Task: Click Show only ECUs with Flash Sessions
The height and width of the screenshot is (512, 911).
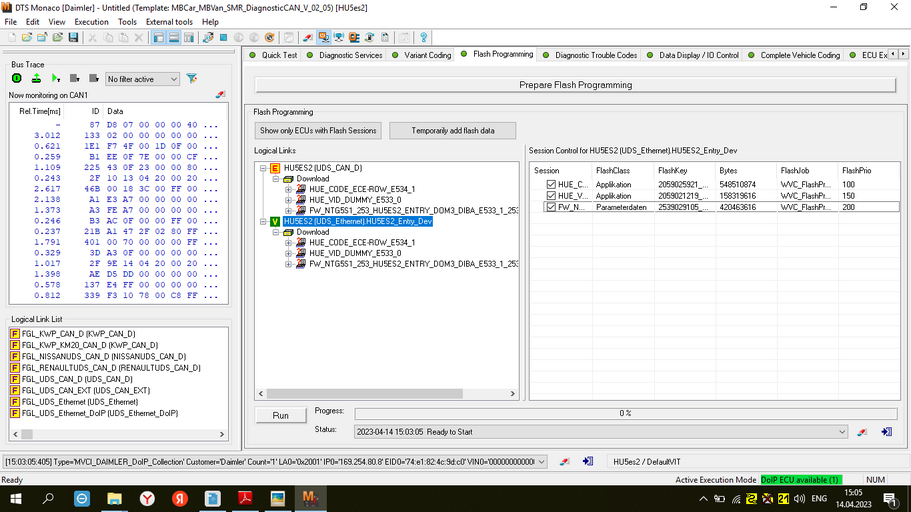Action: tap(318, 131)
